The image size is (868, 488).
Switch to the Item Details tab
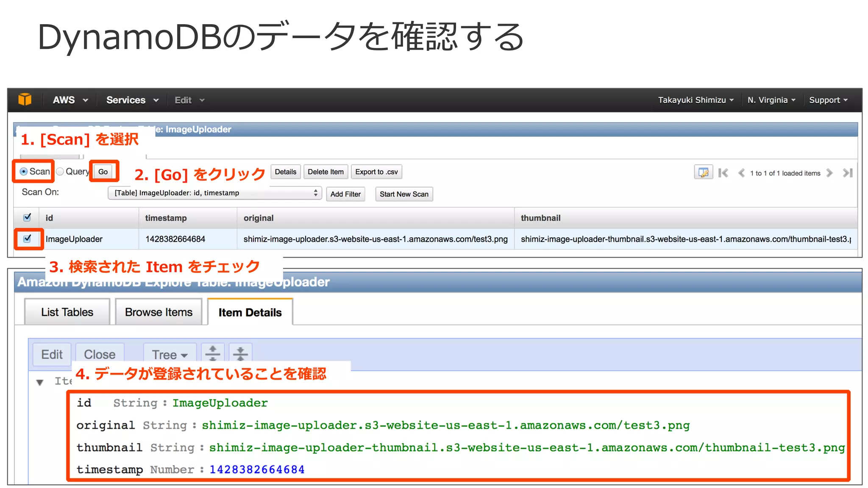click(x=250, y=312)
